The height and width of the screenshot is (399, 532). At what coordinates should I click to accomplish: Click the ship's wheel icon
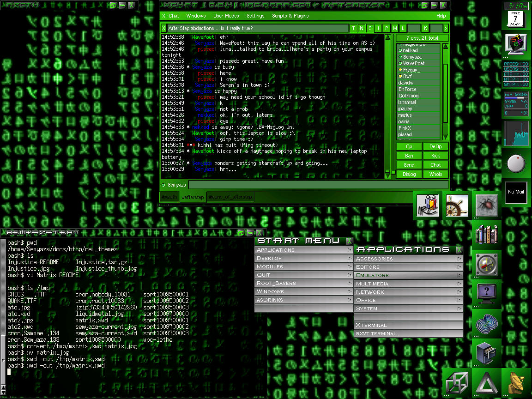[457, 206]
